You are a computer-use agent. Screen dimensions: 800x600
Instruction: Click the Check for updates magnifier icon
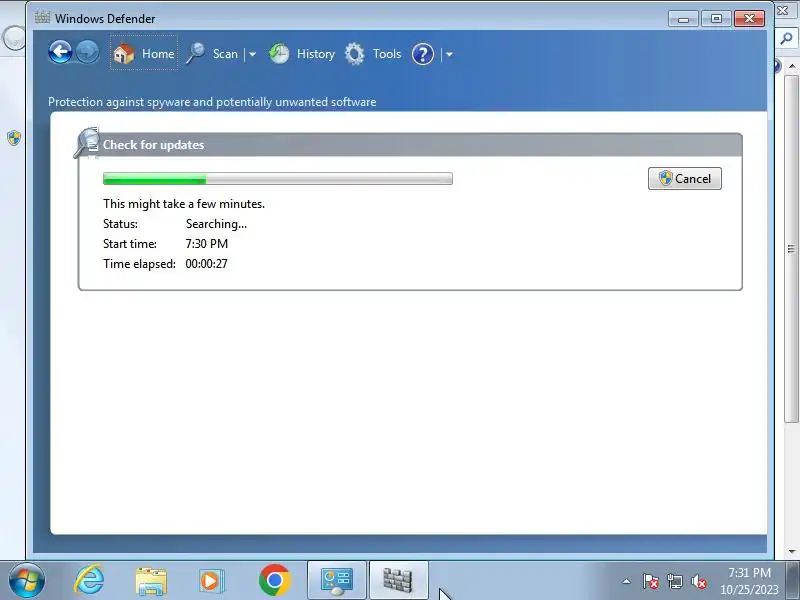tap(87, 143)
